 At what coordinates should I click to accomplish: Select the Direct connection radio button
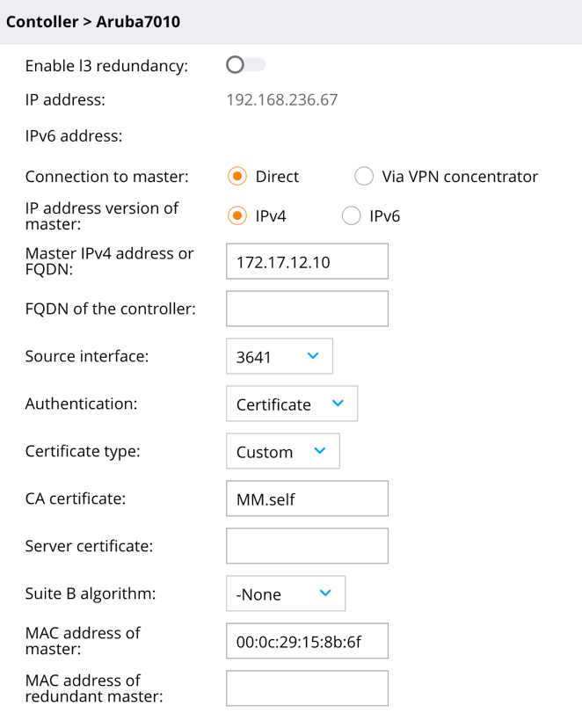237,177
